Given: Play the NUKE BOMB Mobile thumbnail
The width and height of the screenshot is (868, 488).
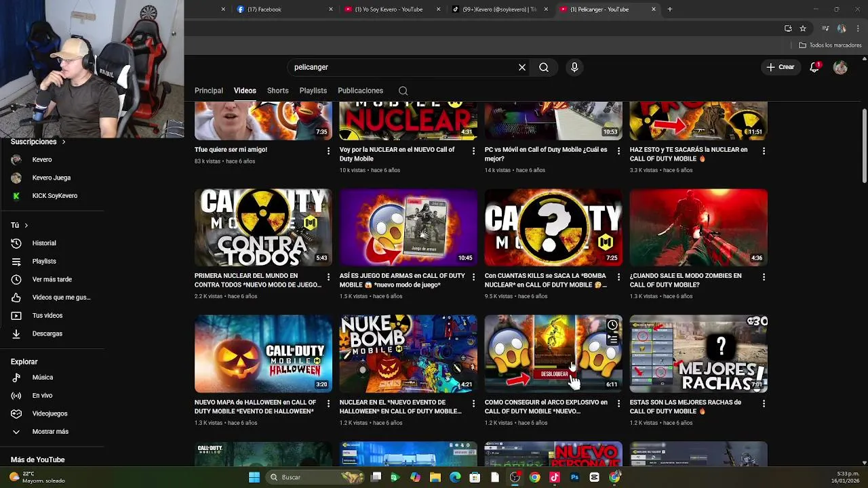Looking at the screenshot, I should point(408,354).
